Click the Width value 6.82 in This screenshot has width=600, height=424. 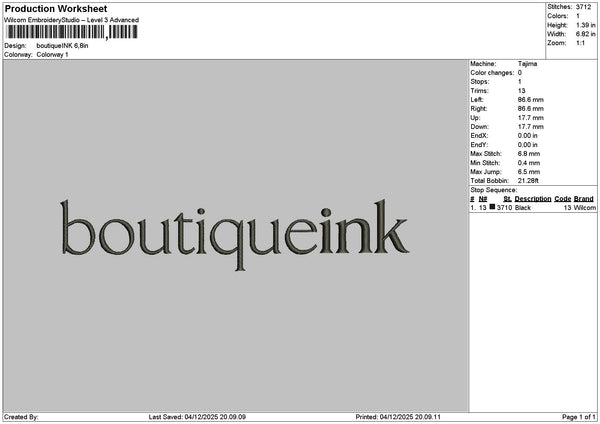tap(585, 34)
